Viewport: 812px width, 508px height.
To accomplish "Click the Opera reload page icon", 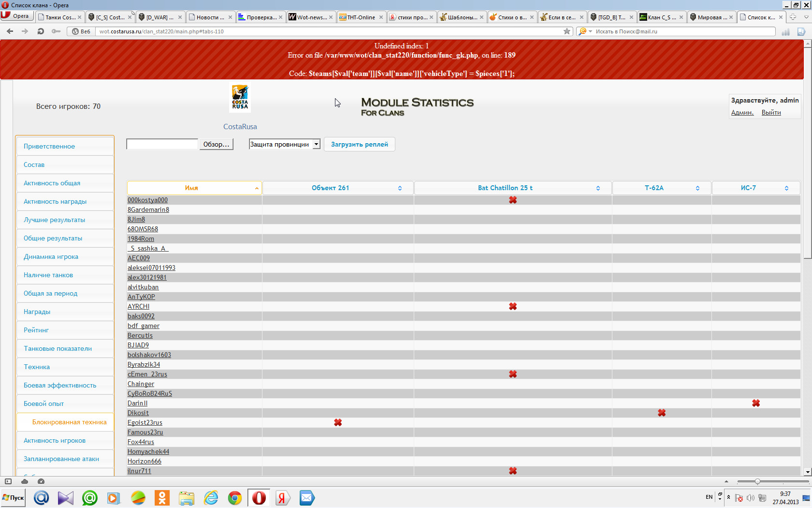I will click(x=41, y=31).
